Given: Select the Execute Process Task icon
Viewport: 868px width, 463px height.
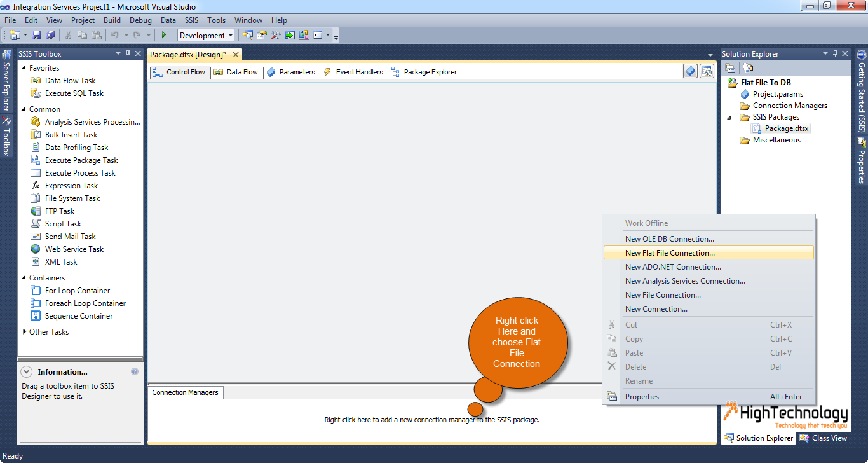Looking at the screenshot, I should (x=36, y=172).
